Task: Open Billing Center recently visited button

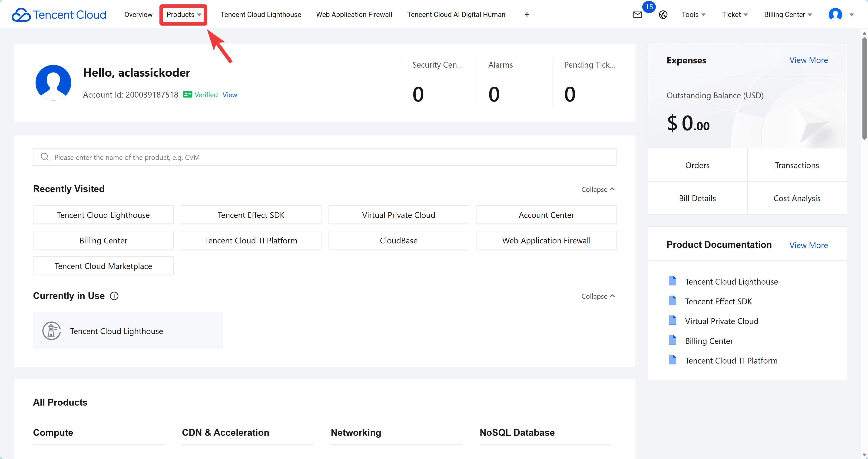Action: (103, 240)
